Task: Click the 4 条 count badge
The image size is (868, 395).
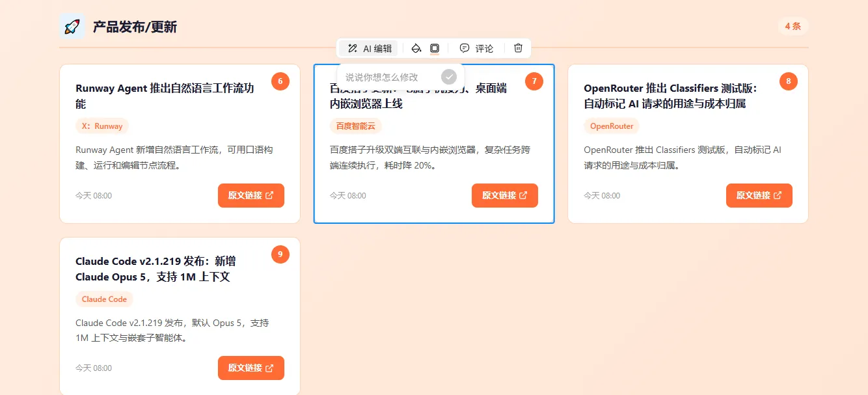Action: (793, 26)
